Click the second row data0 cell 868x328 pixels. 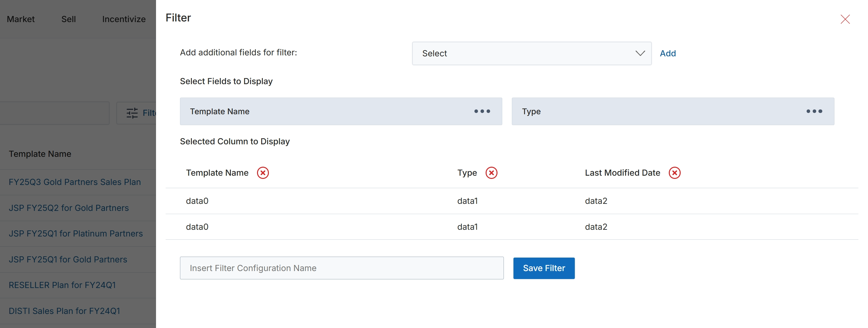point(197,227)
